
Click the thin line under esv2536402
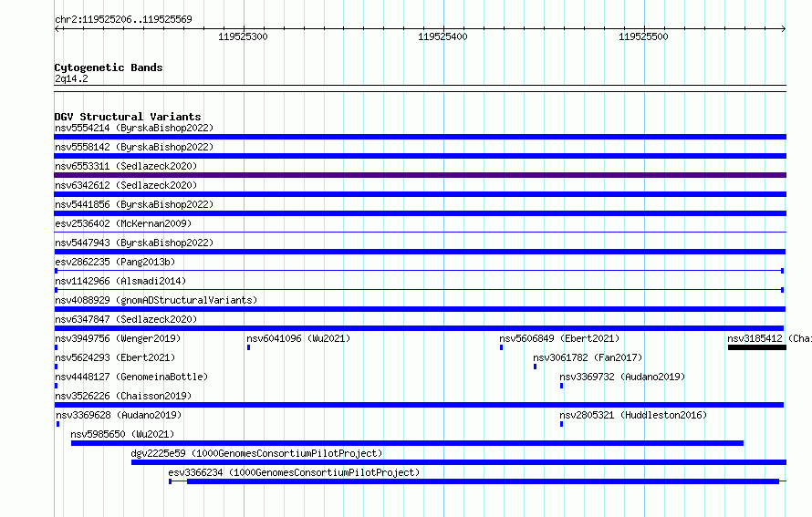pyautogui.click(x=420, y=232)
